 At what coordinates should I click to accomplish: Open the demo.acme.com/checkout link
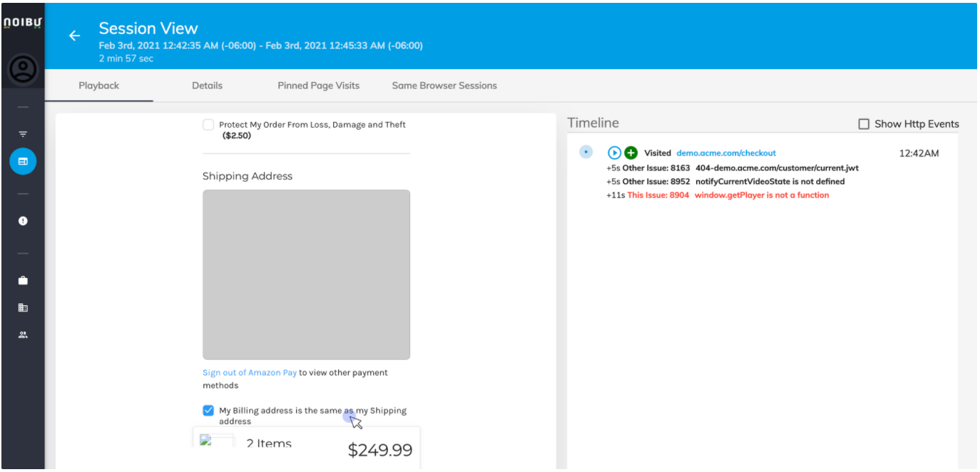[x=726, y=153]
